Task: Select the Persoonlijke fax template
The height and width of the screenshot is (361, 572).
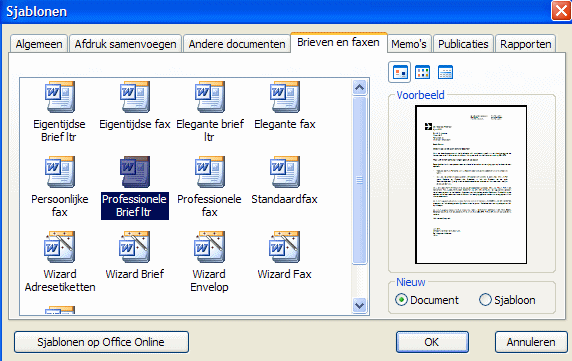Action: 60,172
